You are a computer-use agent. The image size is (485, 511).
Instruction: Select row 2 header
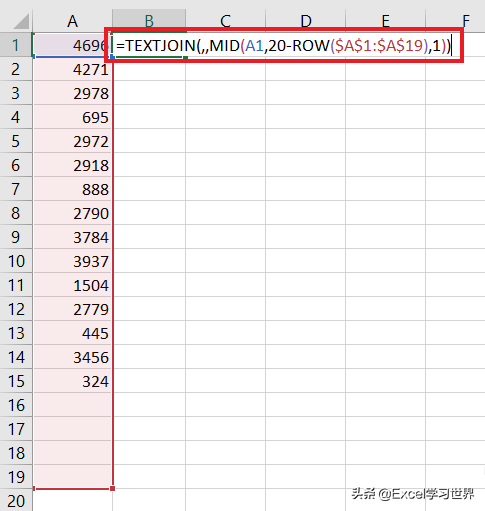[x=16, y=69]
